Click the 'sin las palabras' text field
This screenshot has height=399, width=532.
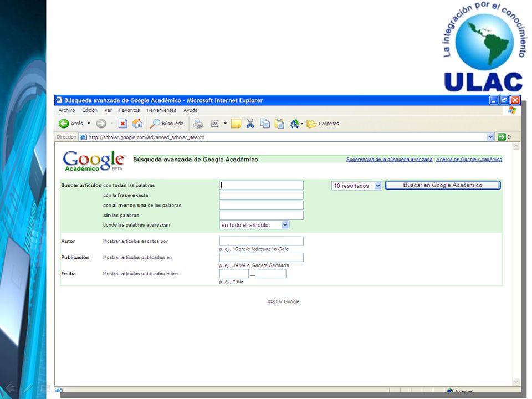click(x=261, y=215)
